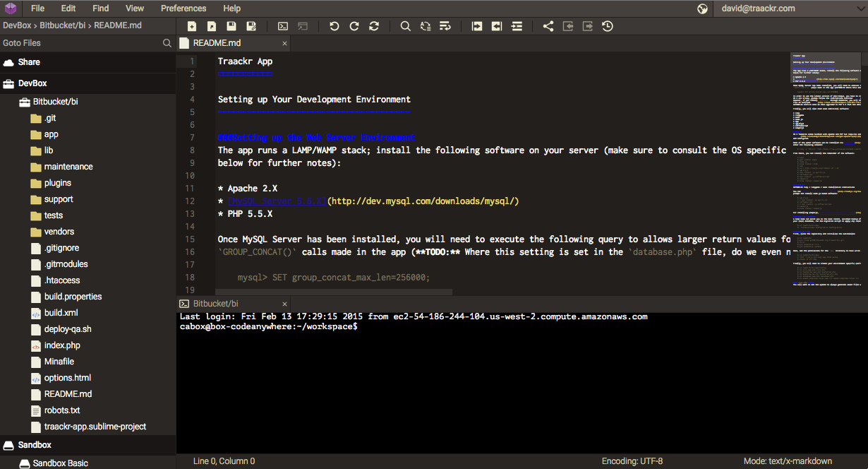The height and width of the screenshot is (469, 868).
Task: Open the File menu
Action: [37, 8]
